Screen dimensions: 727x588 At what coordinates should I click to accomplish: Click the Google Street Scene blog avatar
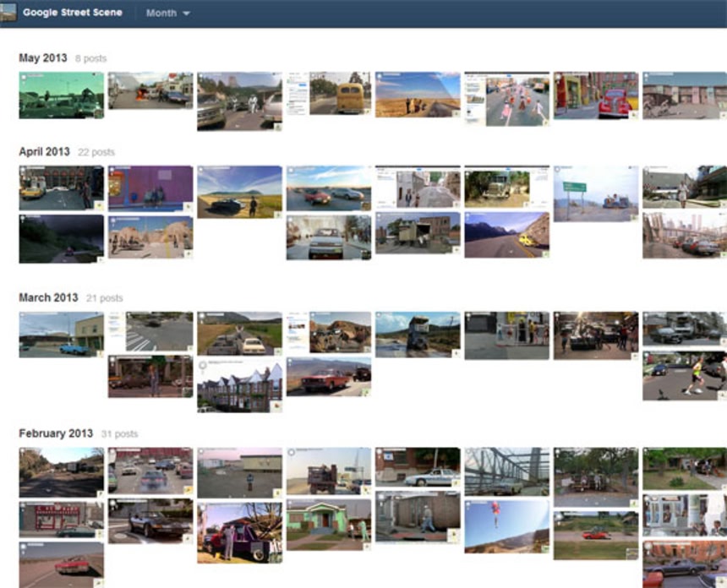9,13
